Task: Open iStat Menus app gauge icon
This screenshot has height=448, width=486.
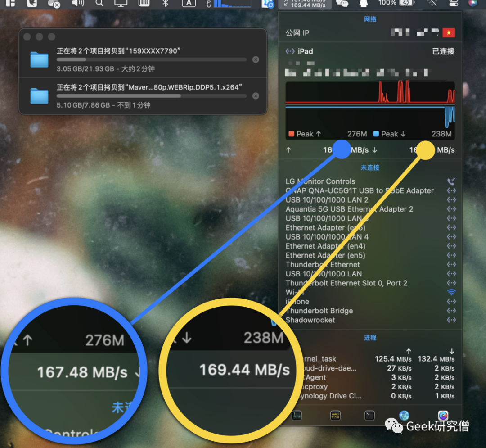Action: coord(443,416)
